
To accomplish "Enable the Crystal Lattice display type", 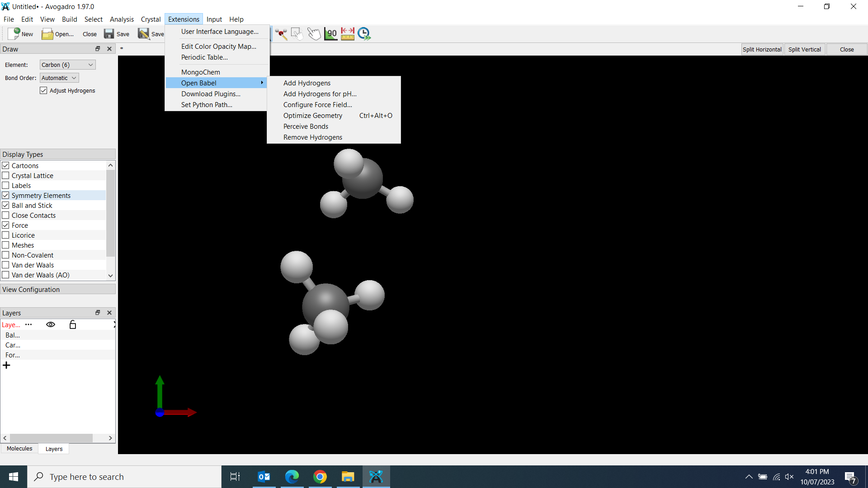I will click(x=5, y=175).
